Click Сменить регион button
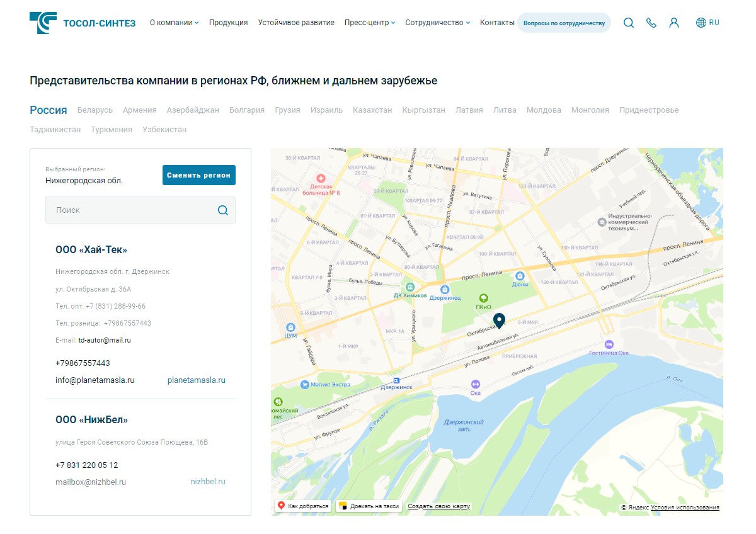This screenshot has width=756, height=534. point(199,175)
